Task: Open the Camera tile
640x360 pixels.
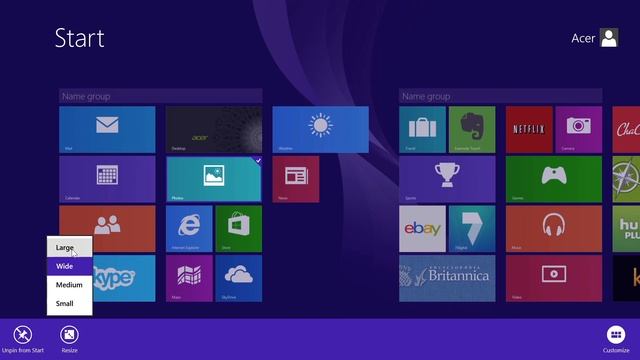Action: tap(579, 129)
